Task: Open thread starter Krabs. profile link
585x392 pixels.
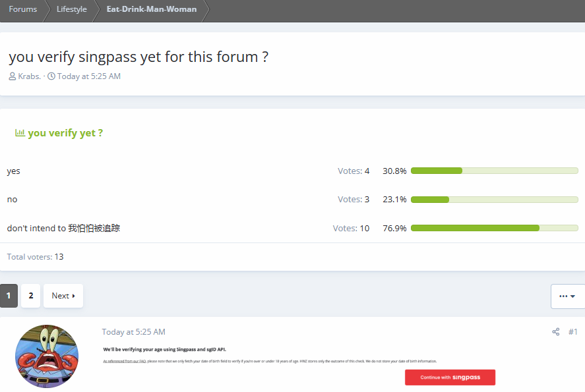Action: [x=30, y=76]
